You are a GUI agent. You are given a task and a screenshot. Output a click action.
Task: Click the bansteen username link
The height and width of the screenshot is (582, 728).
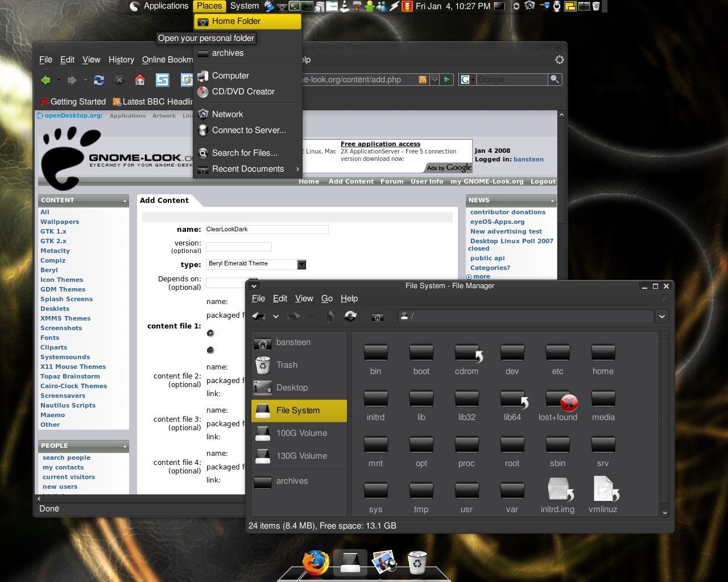pyautogui.click(x=528, y=159)
